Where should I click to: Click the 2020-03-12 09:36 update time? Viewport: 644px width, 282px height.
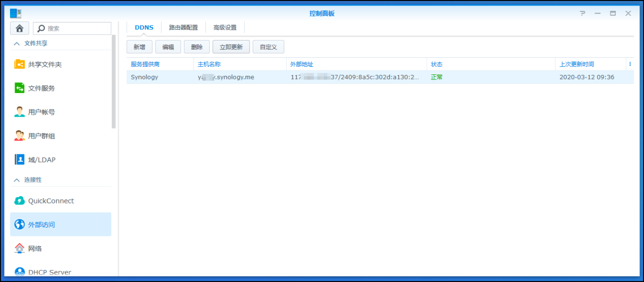[x=587, y=77]
